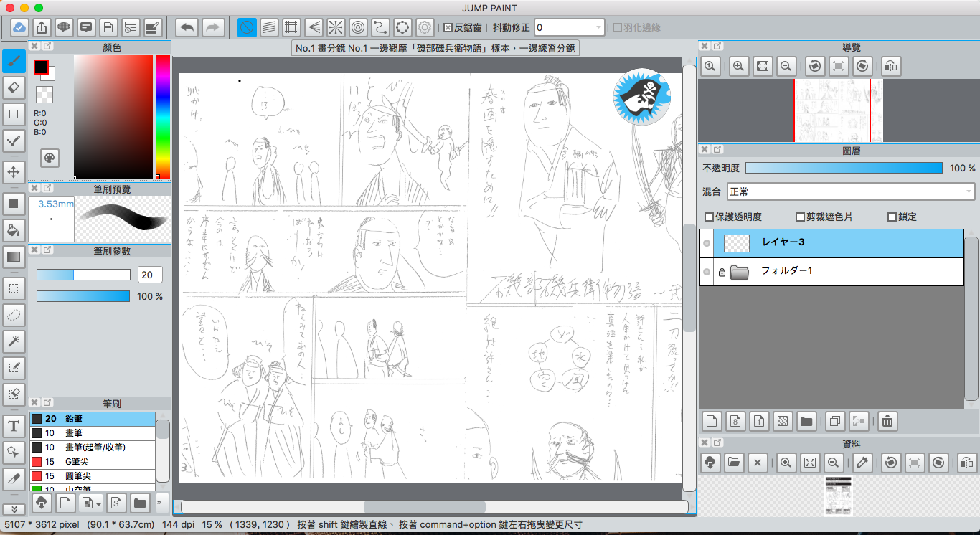Screen dimensions: 980x535
Task: Select the フォルダー1 folder
Action: point(831,272)
